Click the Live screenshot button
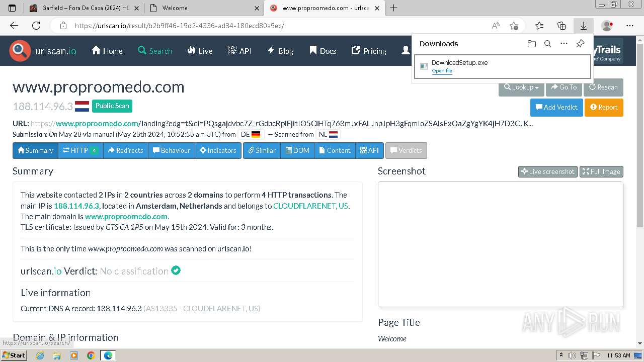 (548, 171)
